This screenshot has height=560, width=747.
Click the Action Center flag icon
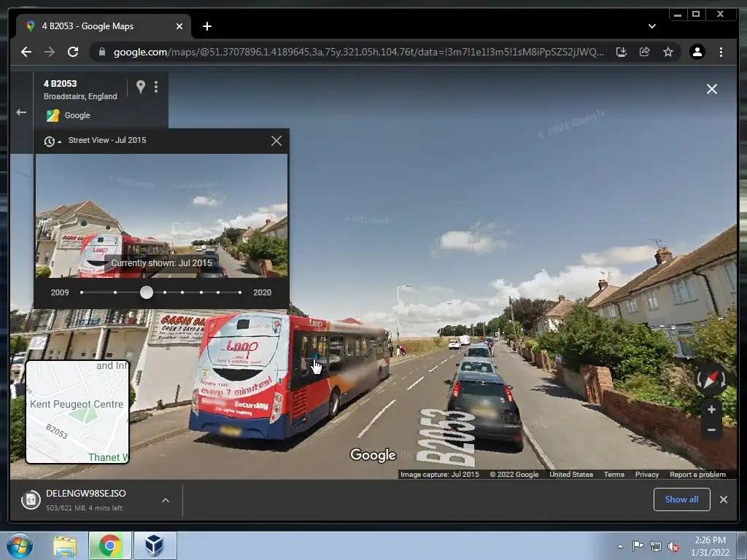tap(638, 546)
